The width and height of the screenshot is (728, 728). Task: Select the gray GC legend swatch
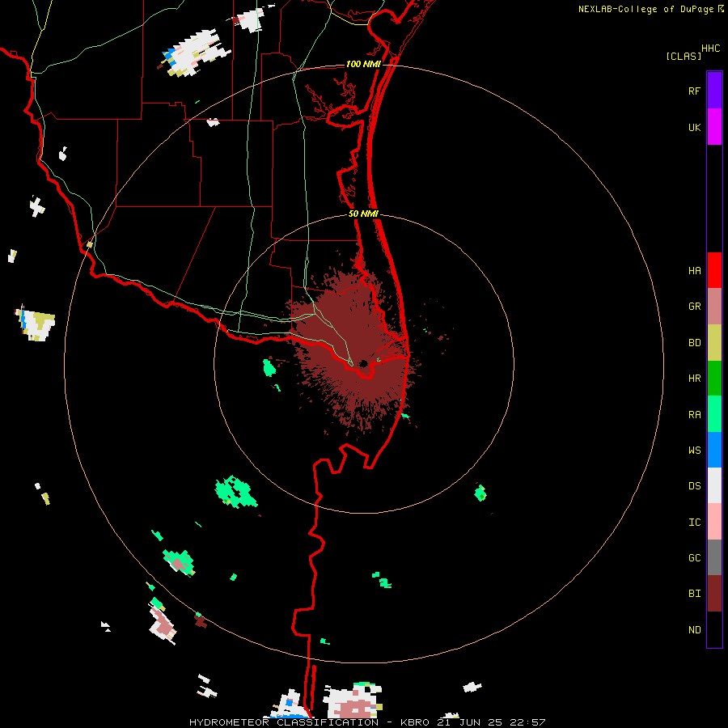coord(714,557)
